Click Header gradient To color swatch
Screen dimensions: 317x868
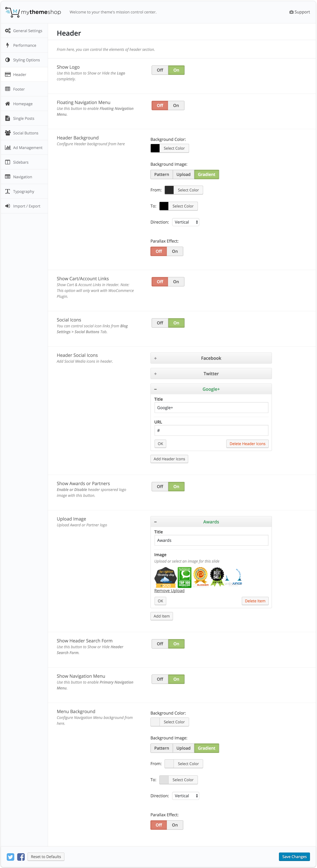point(164,206)
